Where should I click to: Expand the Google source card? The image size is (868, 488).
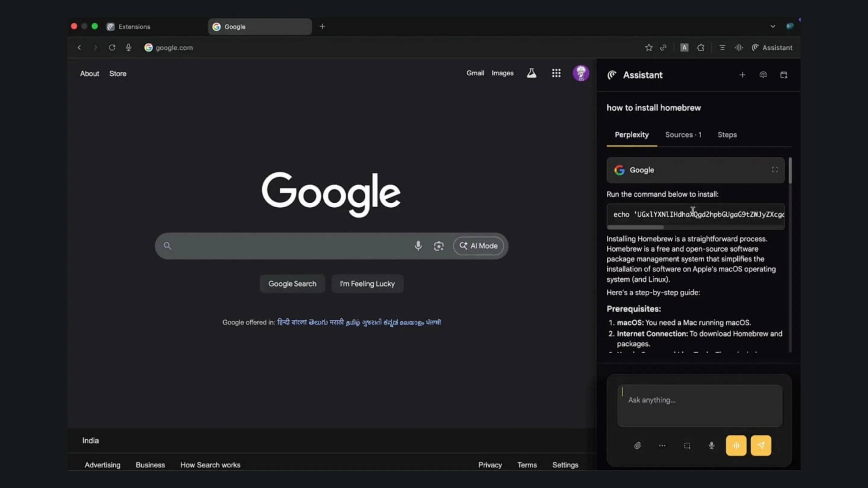click(775, 170)
